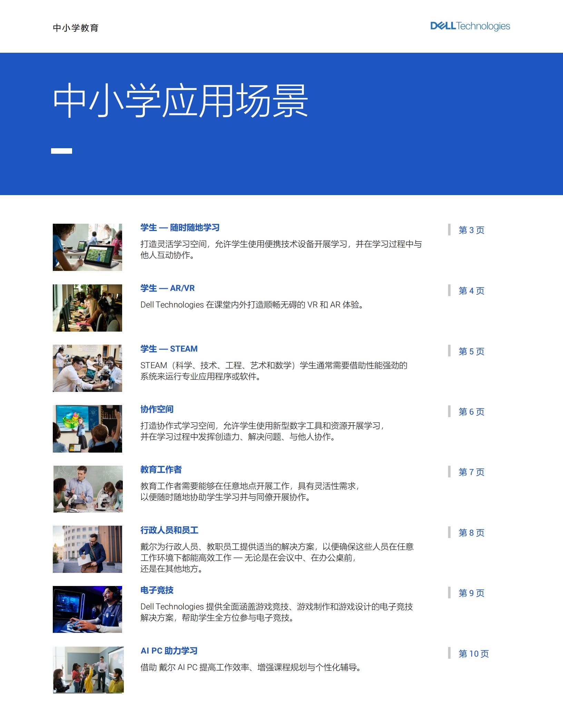Click the 中小学教育 header text
The width and height of the screenshot is (563, 728).
(x=76, y=28)
